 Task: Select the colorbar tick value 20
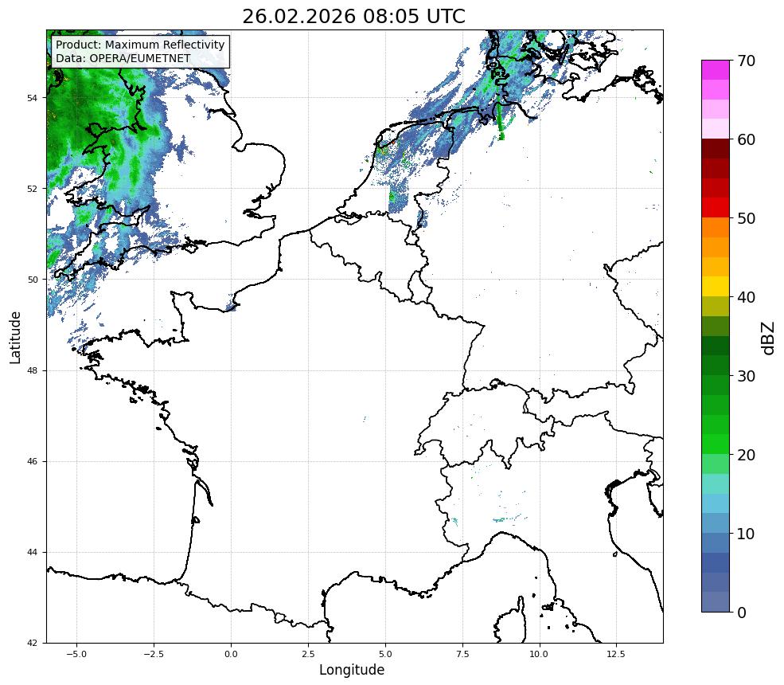[x=746, y=455]
